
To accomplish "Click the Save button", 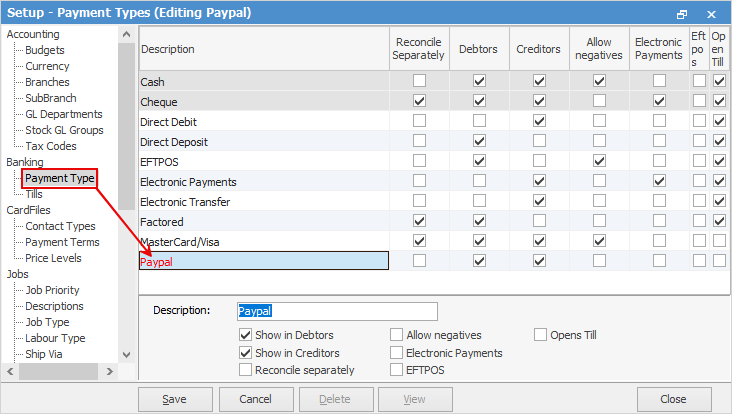I will (x=175, y=400).
